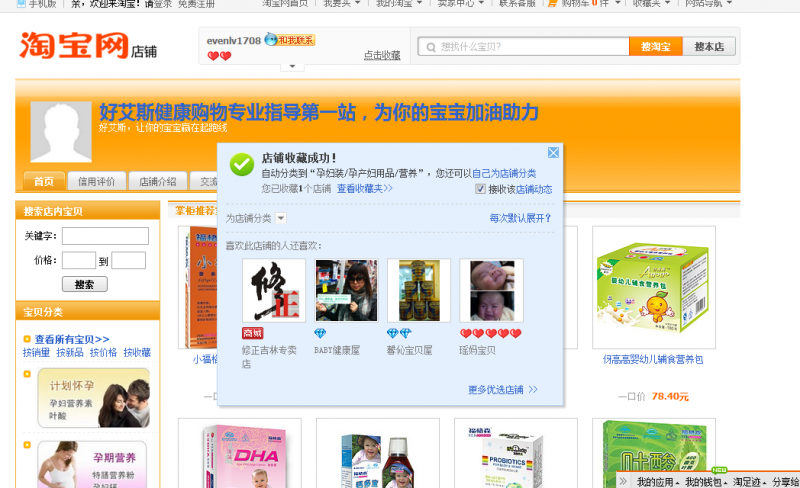Screen dimensions: 800x488
Task: Open the 伢高高婴幼儿辅食营养包 product link
Action: [x=653, y=359]
